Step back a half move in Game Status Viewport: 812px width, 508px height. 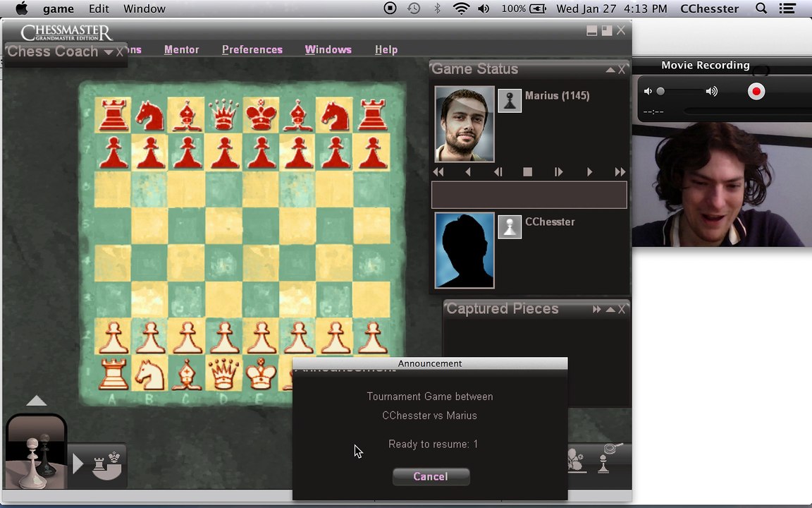498,172
